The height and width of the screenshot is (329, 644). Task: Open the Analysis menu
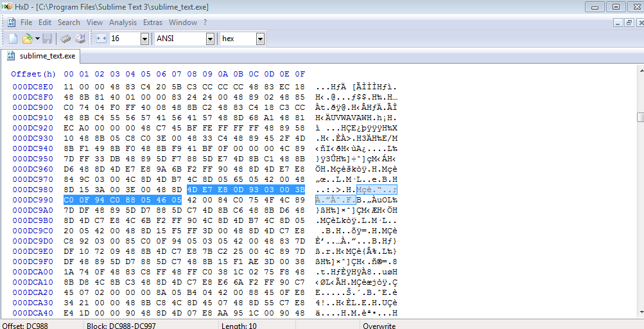(x=123, y=22)
